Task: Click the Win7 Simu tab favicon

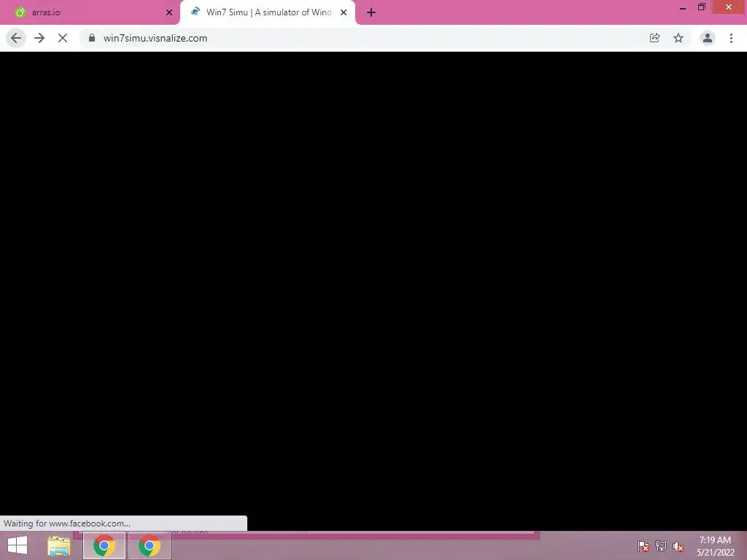Action: tap(196, 12)
